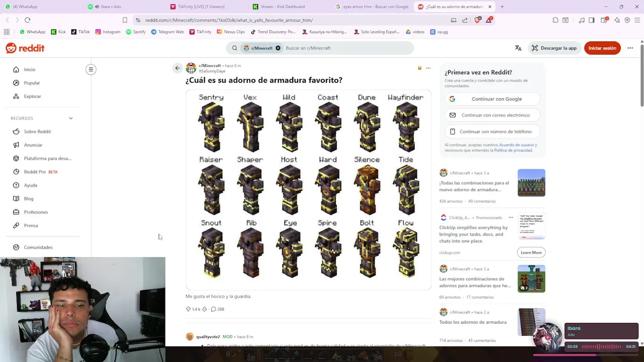644x362 pixels.
Task: Open the Acuerdo de usuario link
Action: click(518, 145)
